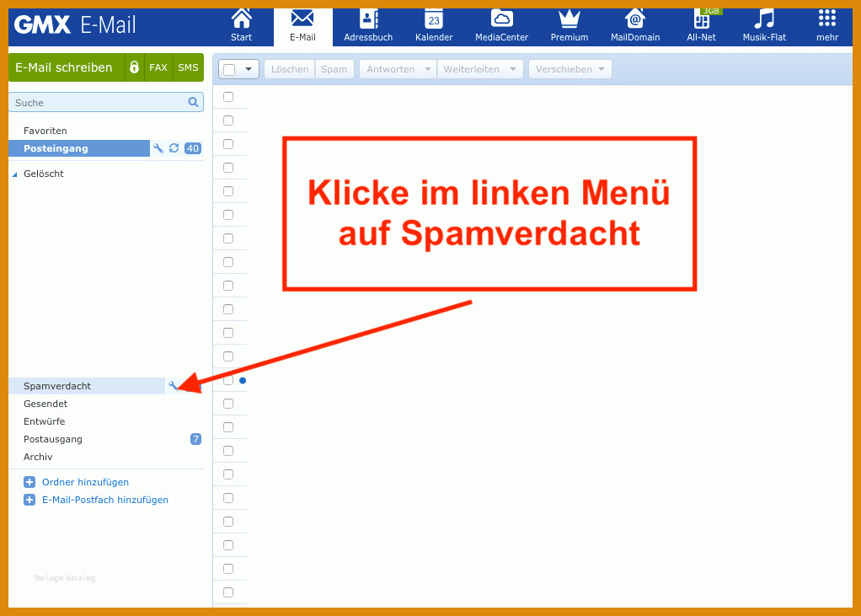Image resolution: width=861 pixels, height=616 pixels.
Task: Open the Adressbuch contacts icon
Action: (368, 19)
